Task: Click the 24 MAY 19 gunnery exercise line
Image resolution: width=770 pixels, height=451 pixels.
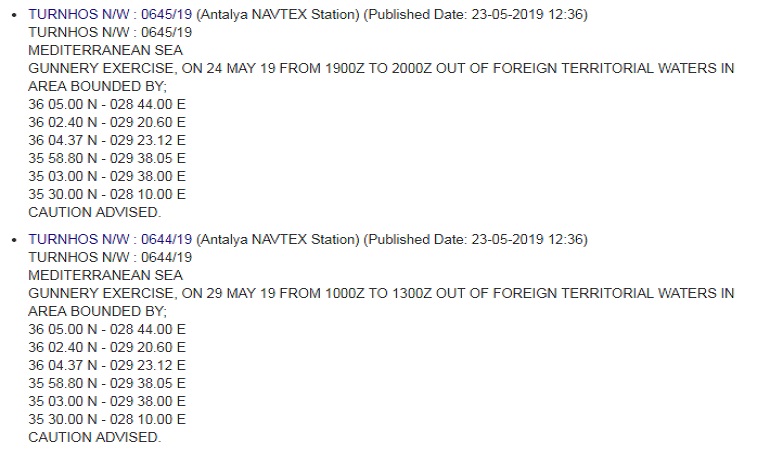Action: pos(381,68)
